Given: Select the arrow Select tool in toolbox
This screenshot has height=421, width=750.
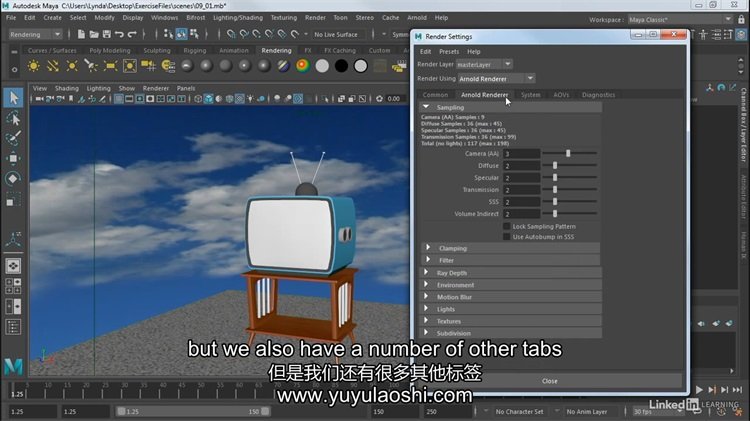Looking at the screenshot, I should (13, 98).
